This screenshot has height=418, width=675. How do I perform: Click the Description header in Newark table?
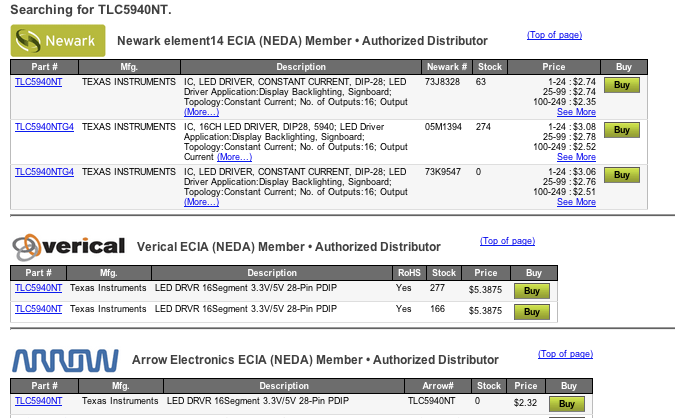(x=301, y=67)
